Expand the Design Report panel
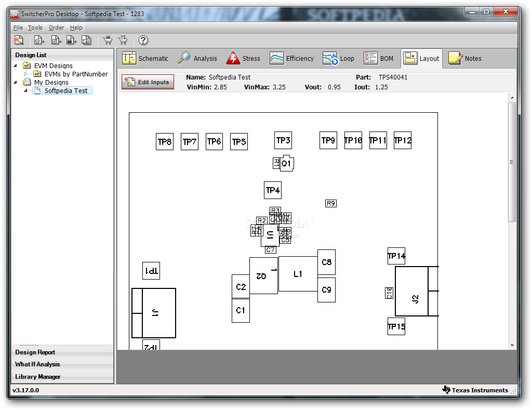This screenshot has height=410, width=532. click(62, 352)
